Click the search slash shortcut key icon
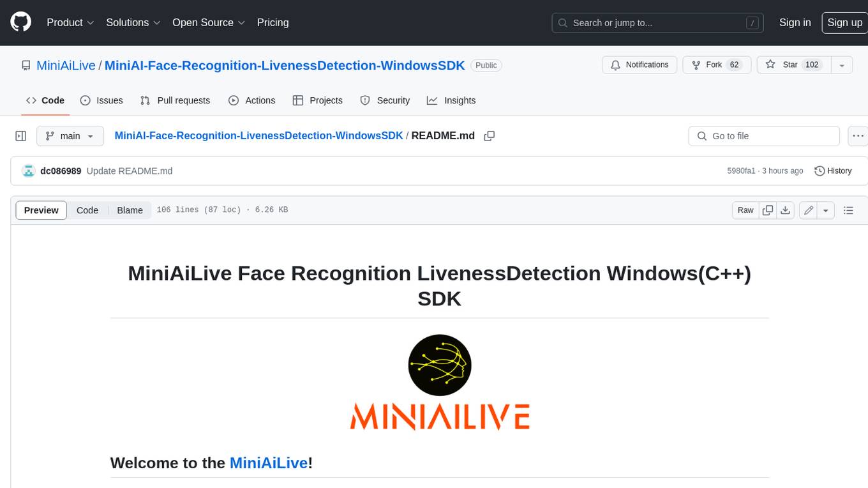 click(753, 23)
